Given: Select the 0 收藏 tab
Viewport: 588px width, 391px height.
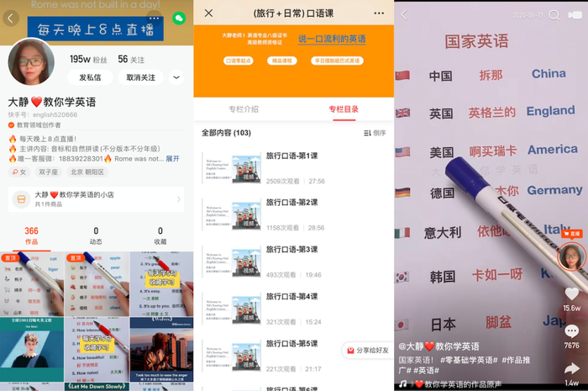Looking at the screenshot, I should click(x=160, y=235).
